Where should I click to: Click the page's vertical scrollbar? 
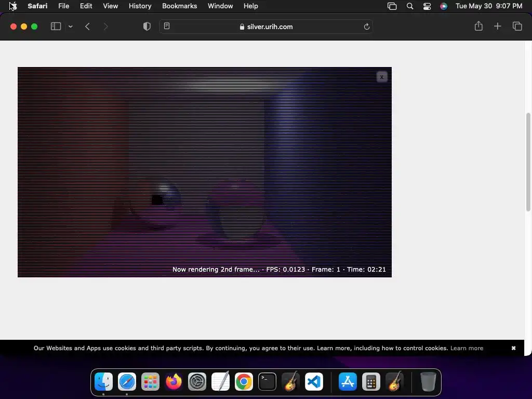(528, 162)
